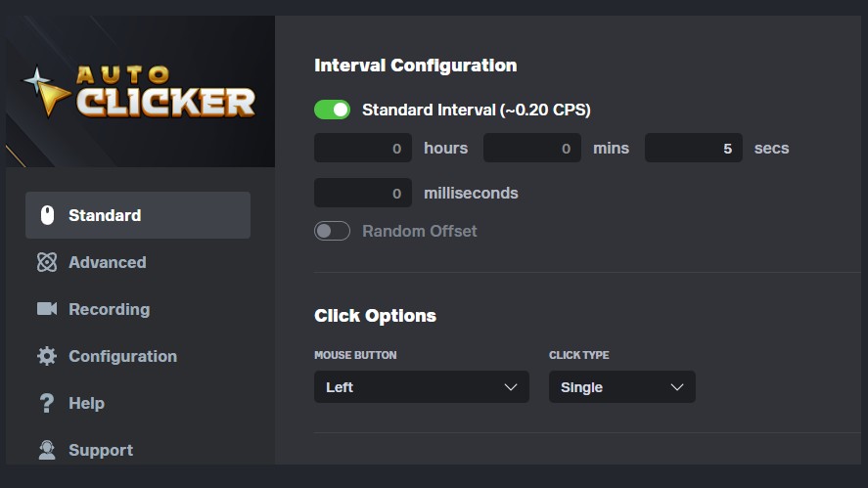
Task: Click the Auto Clicker logo
Action: (140, 91)
